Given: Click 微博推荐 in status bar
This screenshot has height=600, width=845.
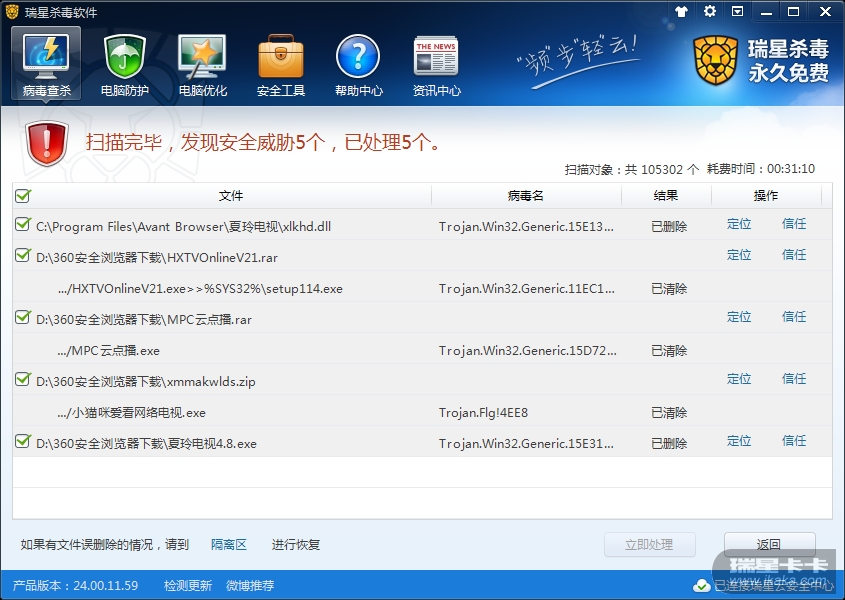Looking at the screenshot, I should [250, 585].
